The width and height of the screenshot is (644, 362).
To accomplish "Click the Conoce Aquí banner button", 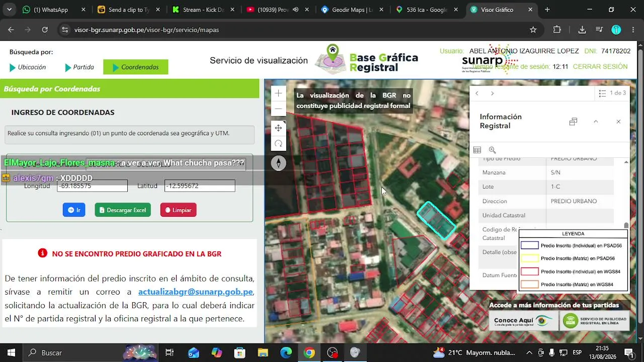I will (x=524, y=321).
